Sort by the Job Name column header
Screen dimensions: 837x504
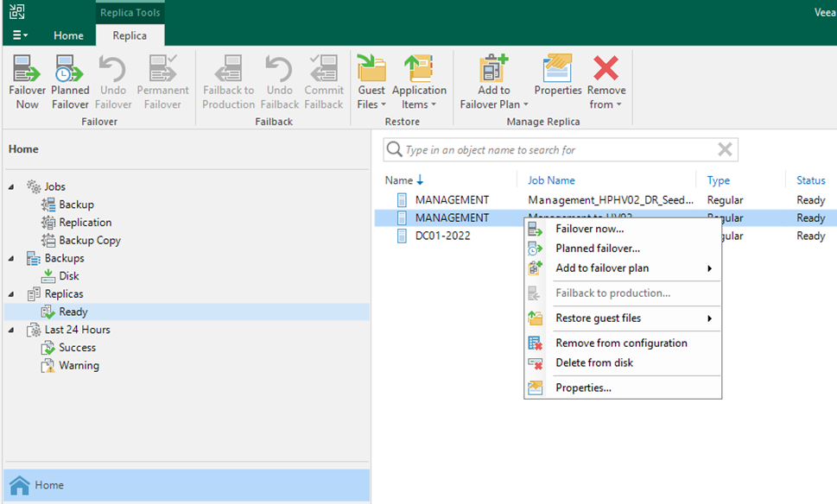(551, 180)
